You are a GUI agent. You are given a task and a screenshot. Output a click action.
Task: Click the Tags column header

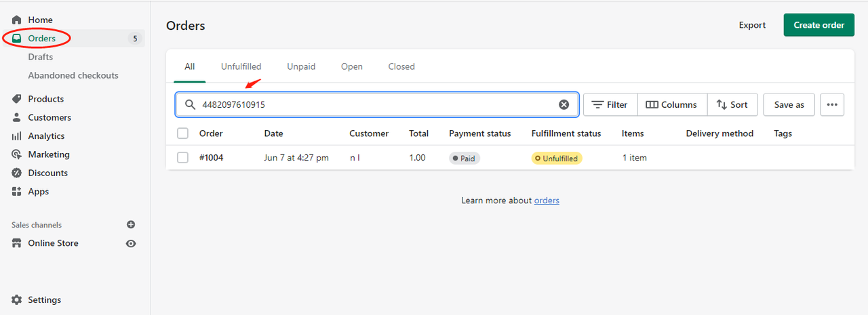(x=783, y=133)
